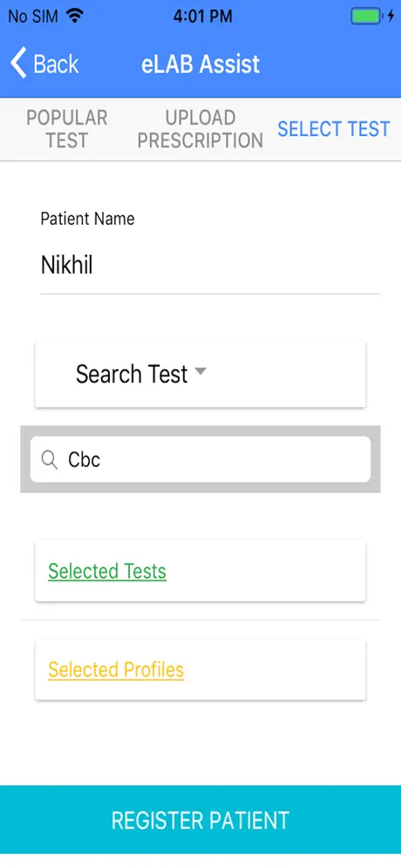Expand the Selected Tests card
This screenshot has height=868, width=401.
click(200, 571)
